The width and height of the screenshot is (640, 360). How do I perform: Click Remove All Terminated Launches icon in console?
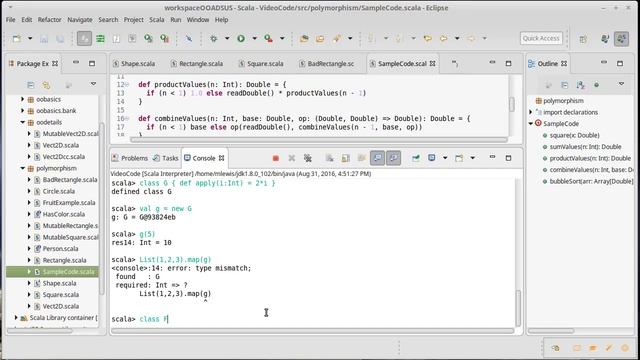(x=308, y=158)
